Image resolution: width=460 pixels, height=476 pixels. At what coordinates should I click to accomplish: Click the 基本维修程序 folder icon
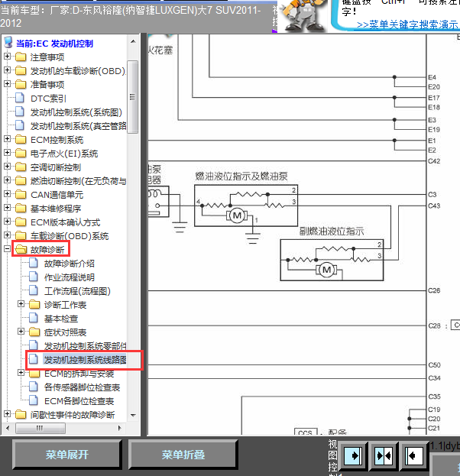[x=21, y=208]
